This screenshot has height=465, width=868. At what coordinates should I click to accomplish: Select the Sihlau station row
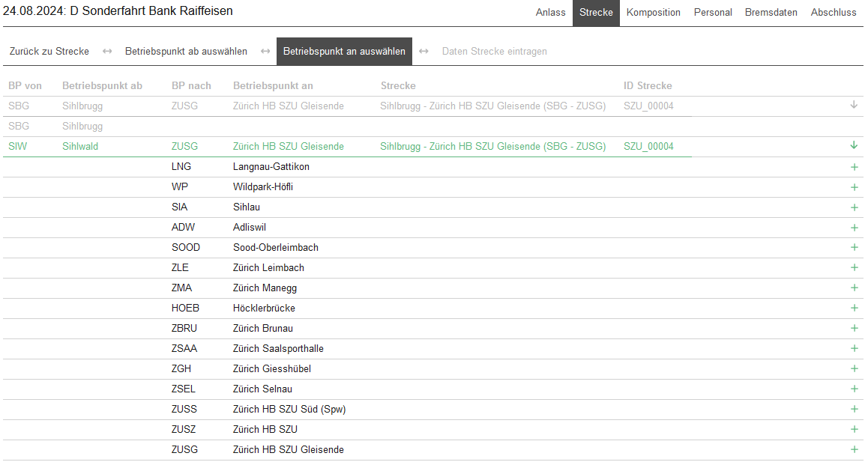247,207
